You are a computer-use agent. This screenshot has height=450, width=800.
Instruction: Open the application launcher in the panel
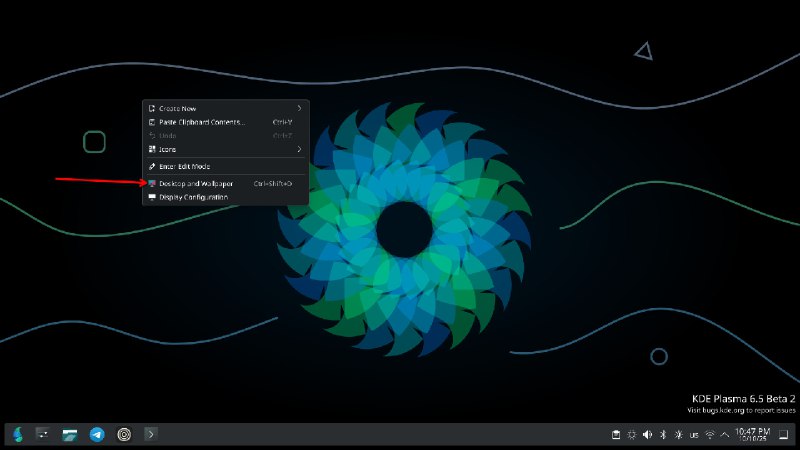[18, 434]
